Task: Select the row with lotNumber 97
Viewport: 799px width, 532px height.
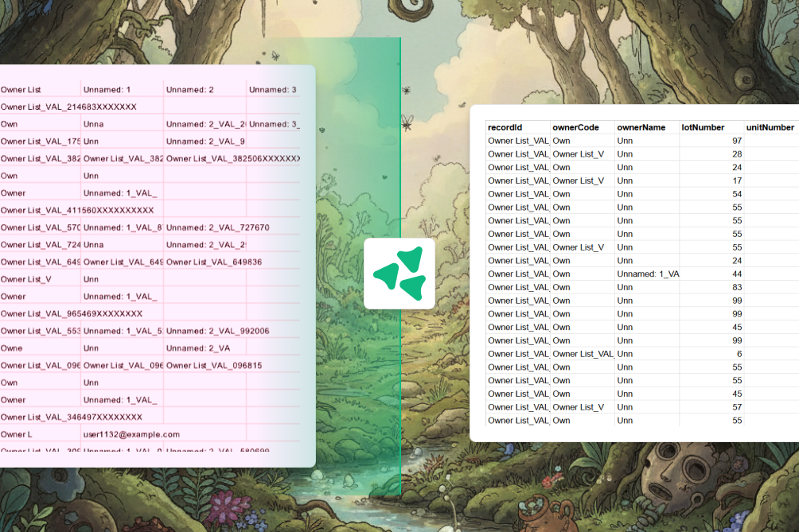Action: tap(637, 141)
